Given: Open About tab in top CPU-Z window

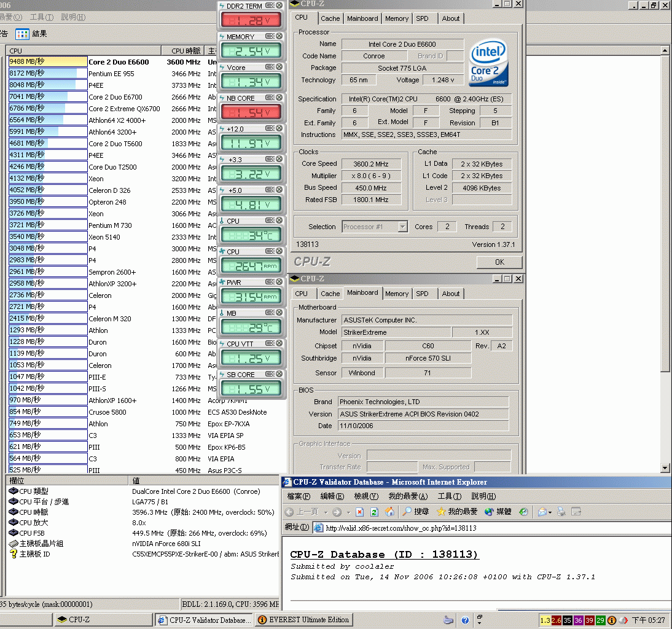Looking at the screenshot, I should (x=451, y=18).
